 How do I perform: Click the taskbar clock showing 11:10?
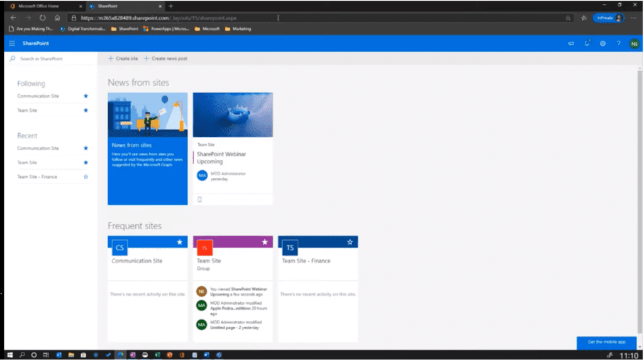click(x=629, y=356)
